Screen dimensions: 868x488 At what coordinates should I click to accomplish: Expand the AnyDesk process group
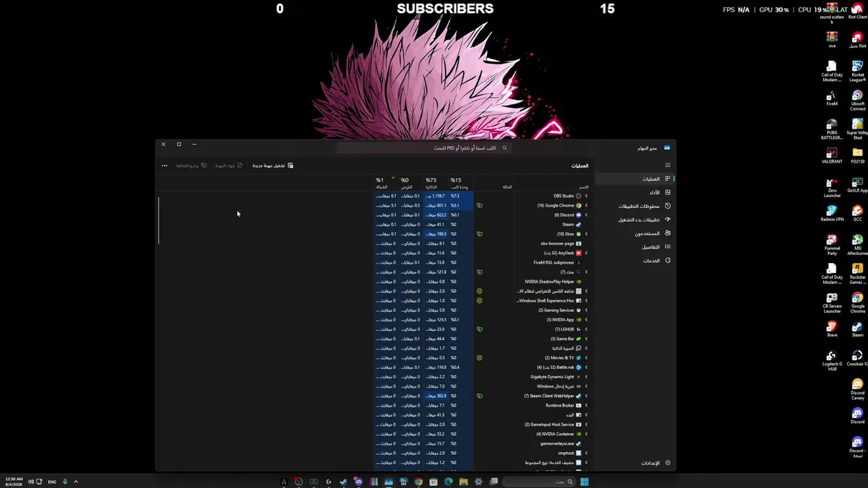[587, 253]
